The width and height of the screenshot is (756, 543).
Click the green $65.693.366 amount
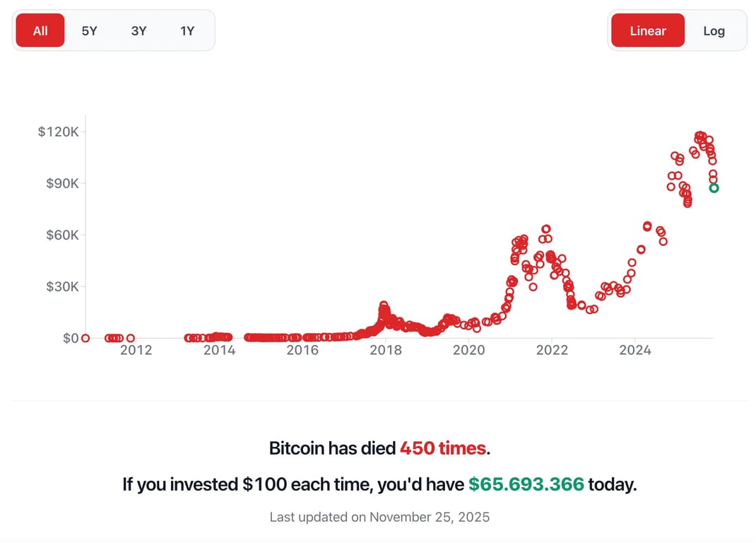click(526, 484)
